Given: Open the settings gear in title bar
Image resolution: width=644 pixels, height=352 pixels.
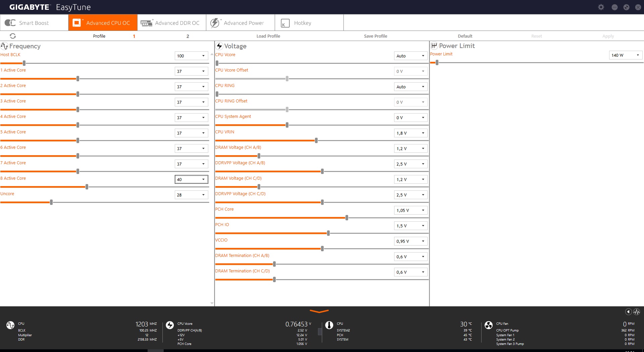Looking at the screenshot, I should [x=601, y=7].
